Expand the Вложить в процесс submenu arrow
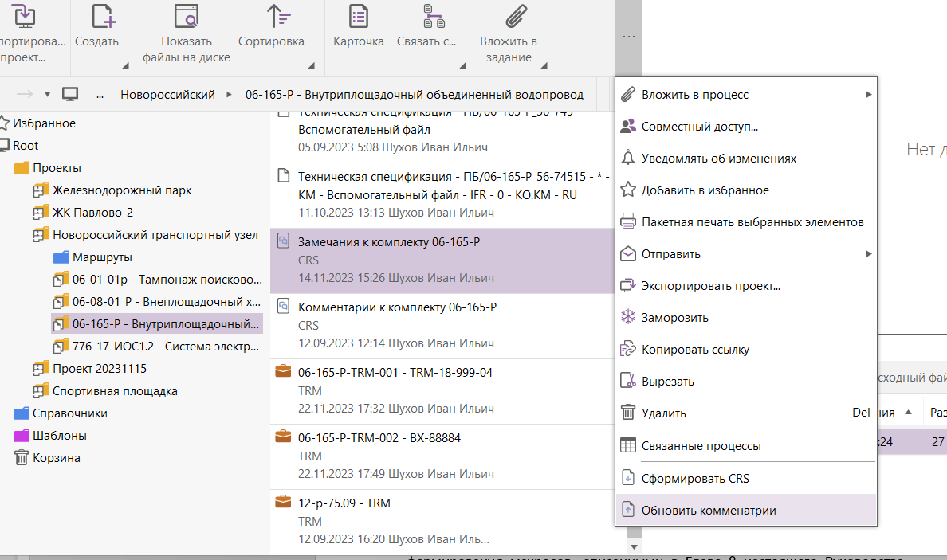The height and width of the screenshot is (560, 947). click(x=868, y=95)
